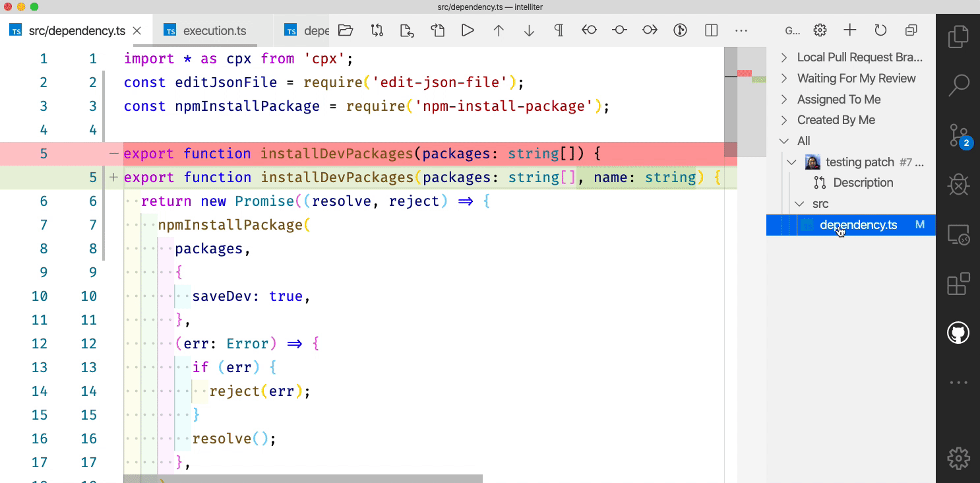Collapse the All section
Screen dimensions: 980x483
pos(851,141)
